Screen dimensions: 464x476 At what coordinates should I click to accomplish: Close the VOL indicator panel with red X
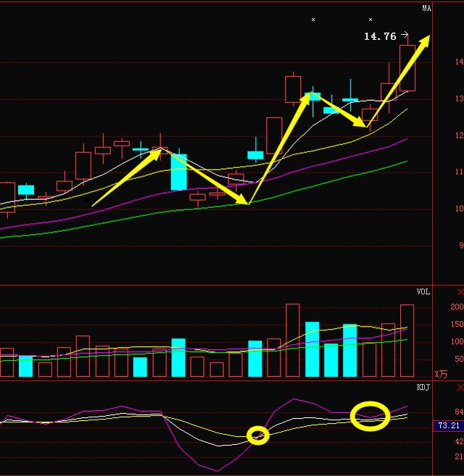[x=459, y=292]
